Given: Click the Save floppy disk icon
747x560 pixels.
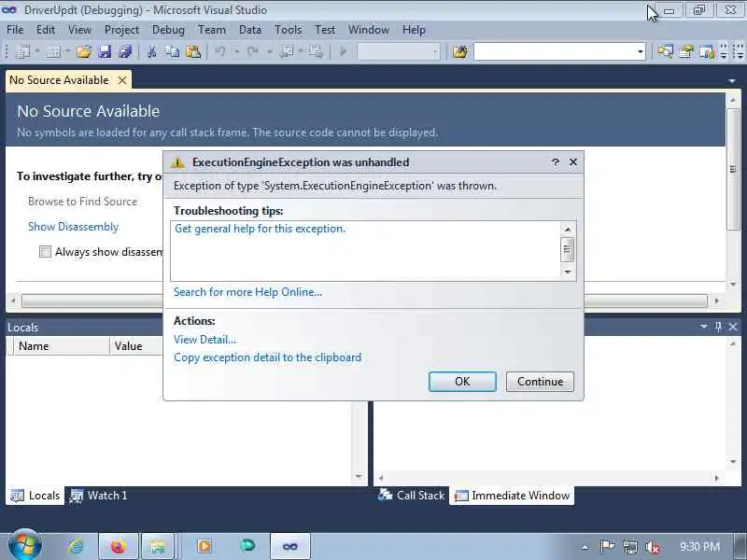Looking at the screenshot, I should pos(105,51).
